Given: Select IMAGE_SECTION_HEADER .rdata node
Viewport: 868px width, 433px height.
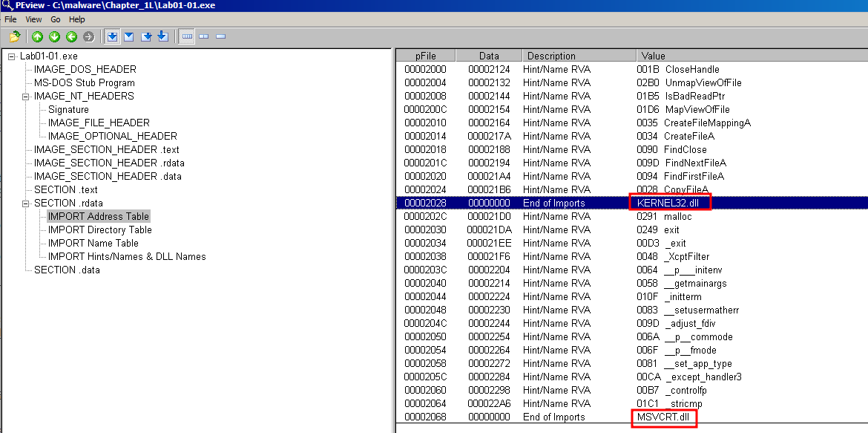Looking at the screenshot, I should click(110, 163).
